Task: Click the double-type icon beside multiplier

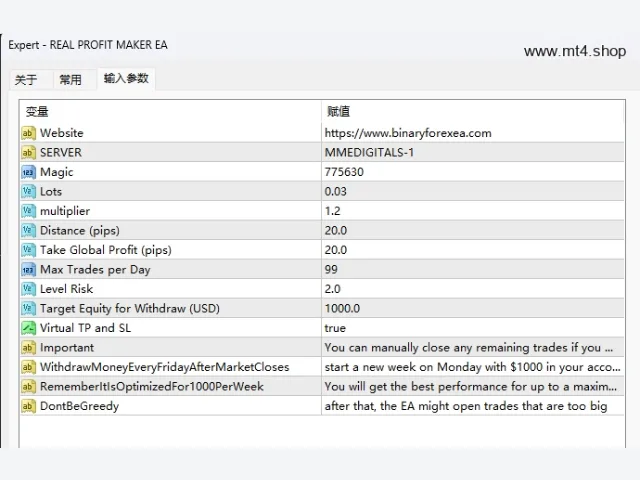Action: coord(28,211)
